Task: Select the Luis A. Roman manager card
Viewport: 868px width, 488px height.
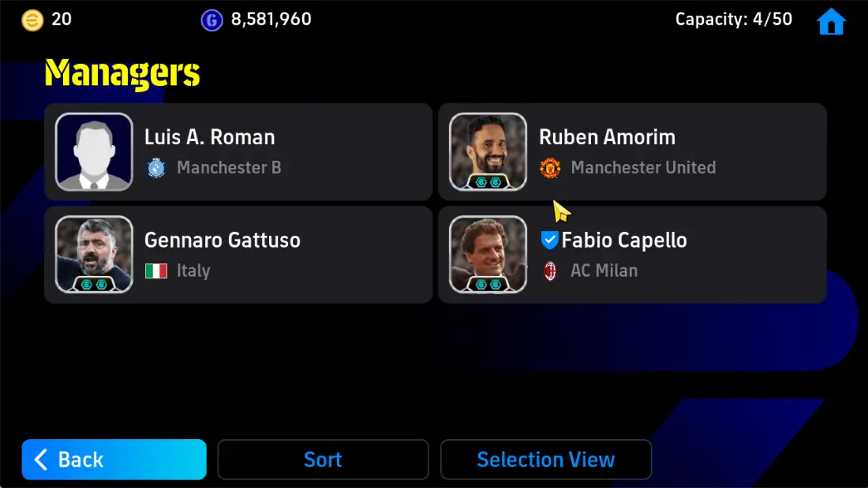Action: coord(238,151)
